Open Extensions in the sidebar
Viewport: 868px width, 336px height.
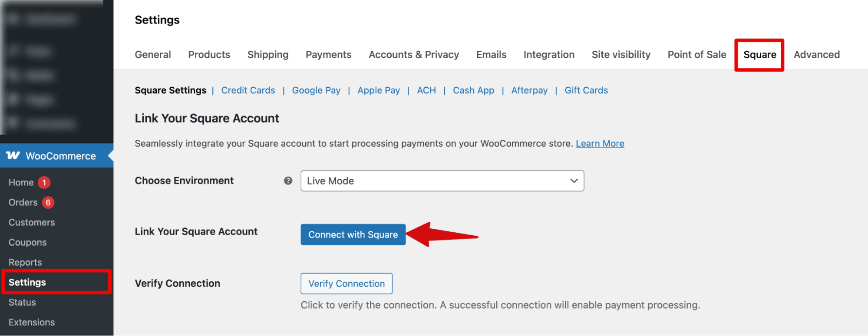[32, 323]
